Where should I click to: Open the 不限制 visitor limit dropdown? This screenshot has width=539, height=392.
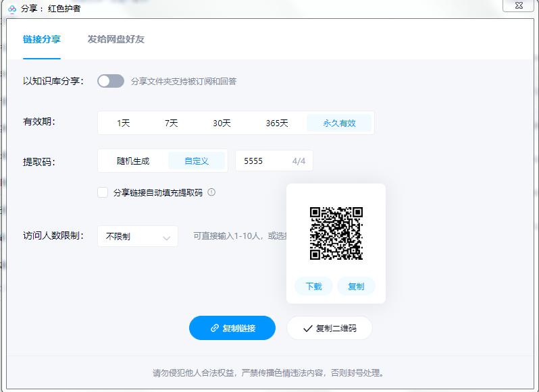tap(138, 236)
